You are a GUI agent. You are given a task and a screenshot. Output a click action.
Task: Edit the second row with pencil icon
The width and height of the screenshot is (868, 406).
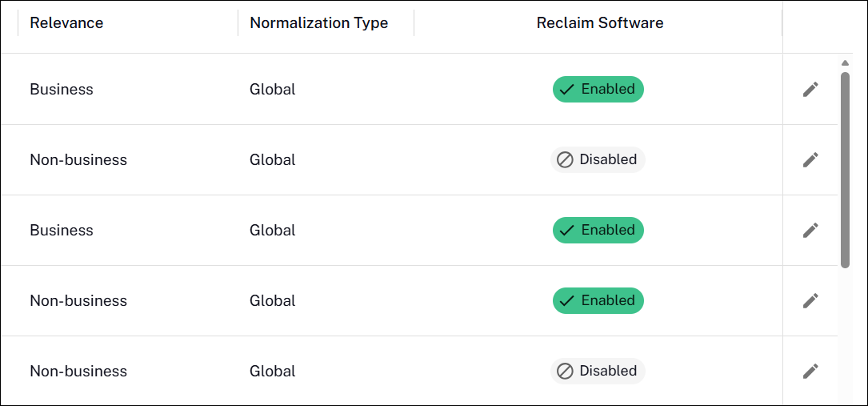[x=810, y=160]
